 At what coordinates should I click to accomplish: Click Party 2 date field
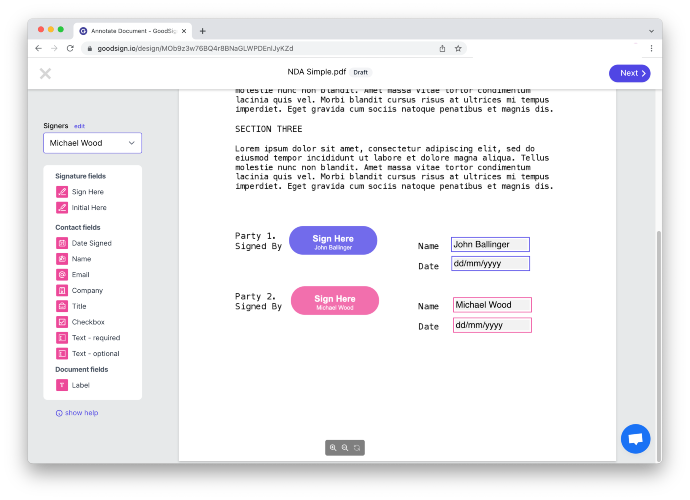(x=492, y=325)
